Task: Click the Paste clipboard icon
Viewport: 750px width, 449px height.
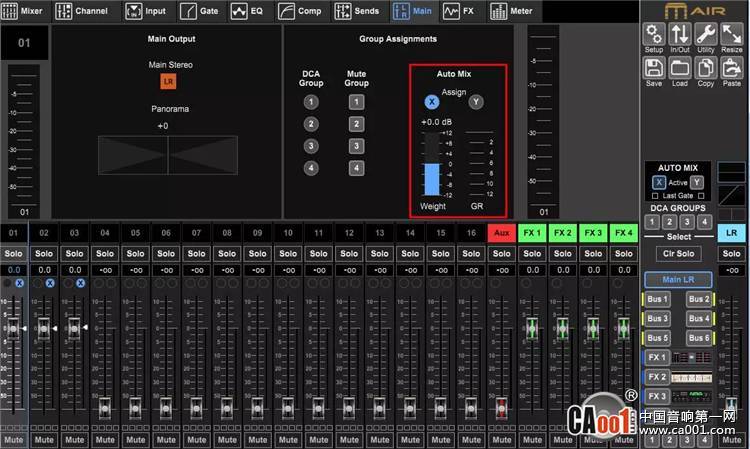Action: click(732, 71)
